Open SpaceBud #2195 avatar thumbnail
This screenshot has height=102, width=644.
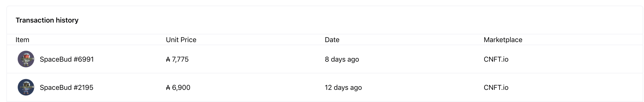pyautogui.click(x=26, y=87)
